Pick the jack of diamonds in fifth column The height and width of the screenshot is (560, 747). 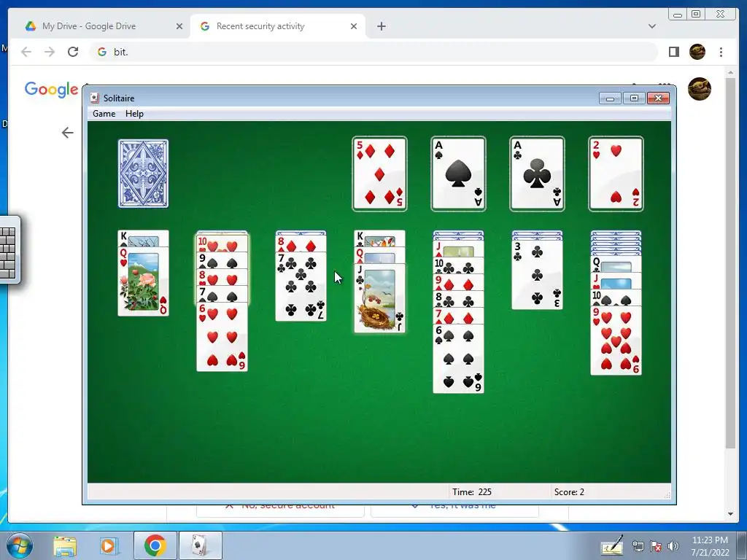pyautogui.click(x=458, y=249)
